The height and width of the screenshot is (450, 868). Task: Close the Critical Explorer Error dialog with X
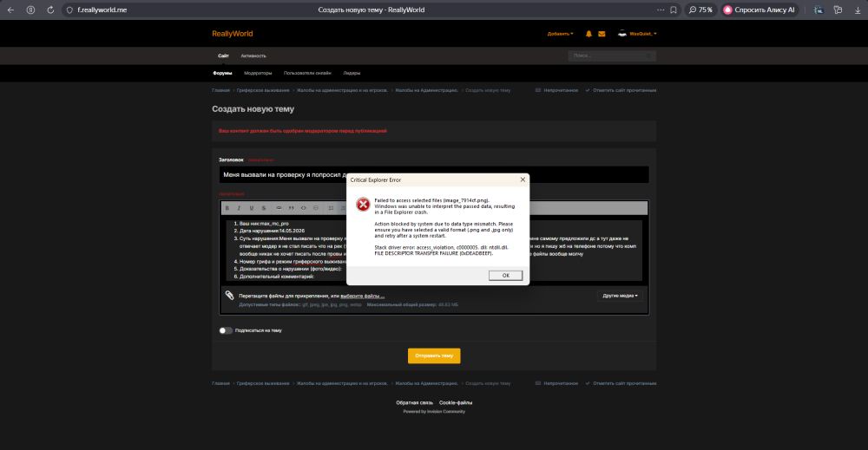523,179
